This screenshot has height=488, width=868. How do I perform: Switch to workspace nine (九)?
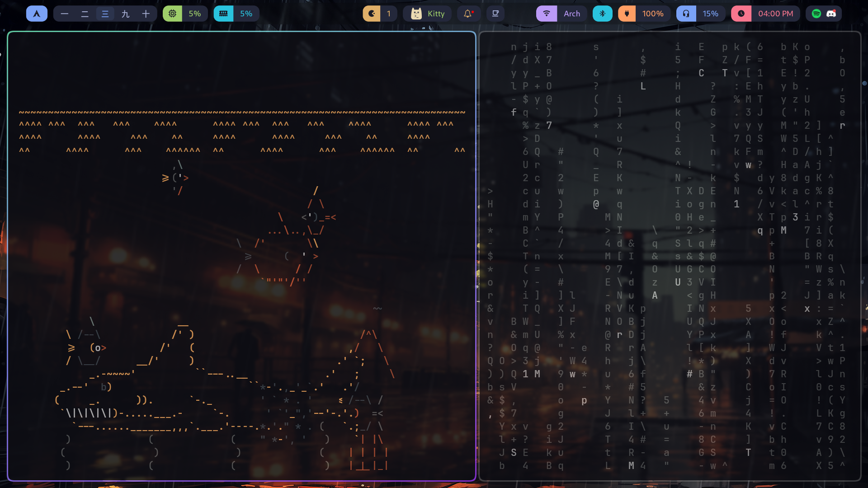125,14
